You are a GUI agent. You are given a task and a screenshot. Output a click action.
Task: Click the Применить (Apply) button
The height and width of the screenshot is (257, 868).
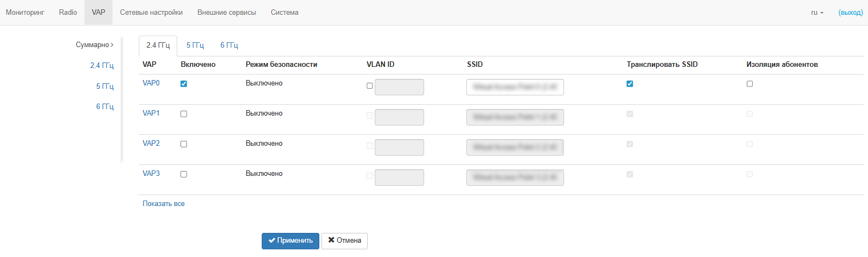[x=290, y=241]
